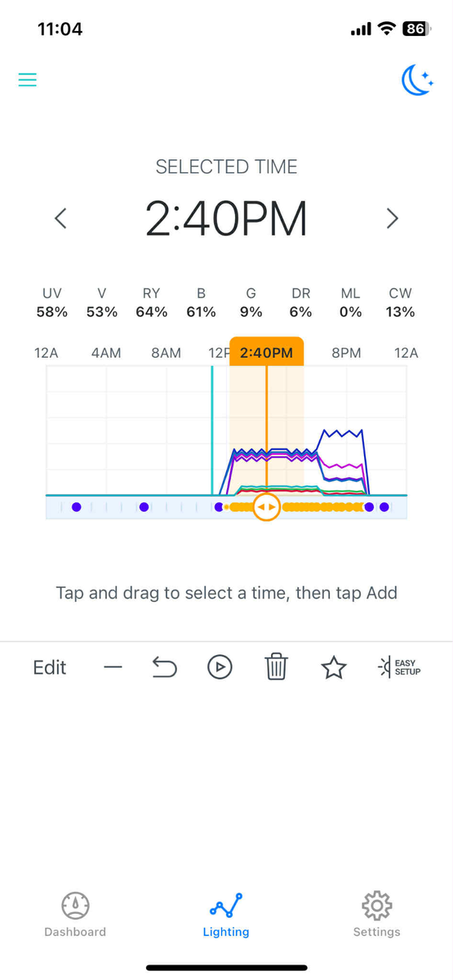Select the last purple timeline point

[384, 507]
